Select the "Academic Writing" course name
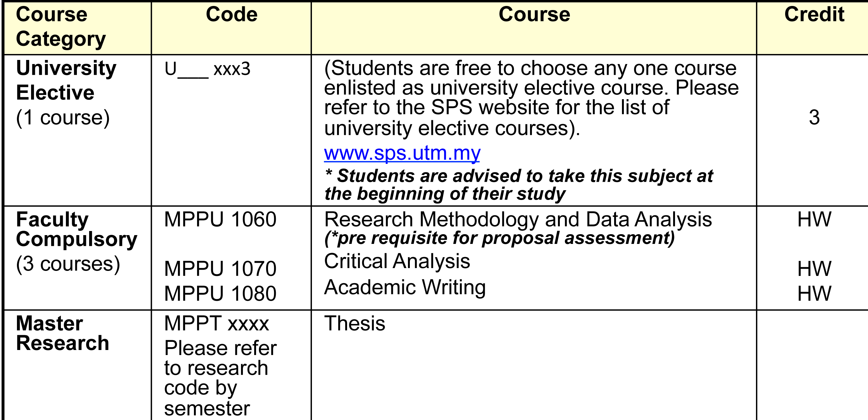The image size is (868, 420). pyautogui.click(x=405, y=287)
